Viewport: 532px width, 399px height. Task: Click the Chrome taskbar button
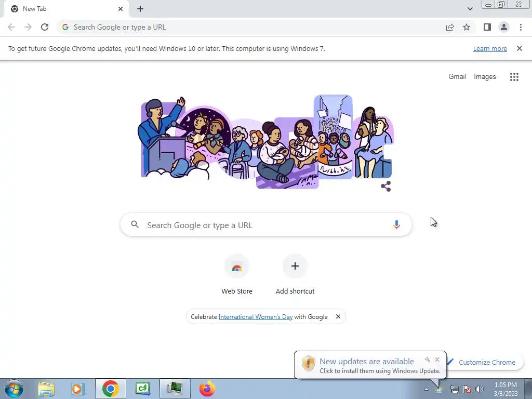point(110,389)
